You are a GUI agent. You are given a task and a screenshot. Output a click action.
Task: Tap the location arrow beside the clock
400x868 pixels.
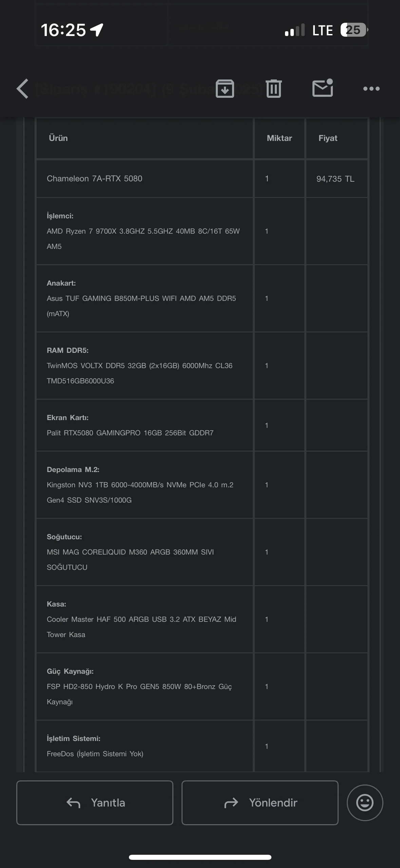tap(97, 30)
